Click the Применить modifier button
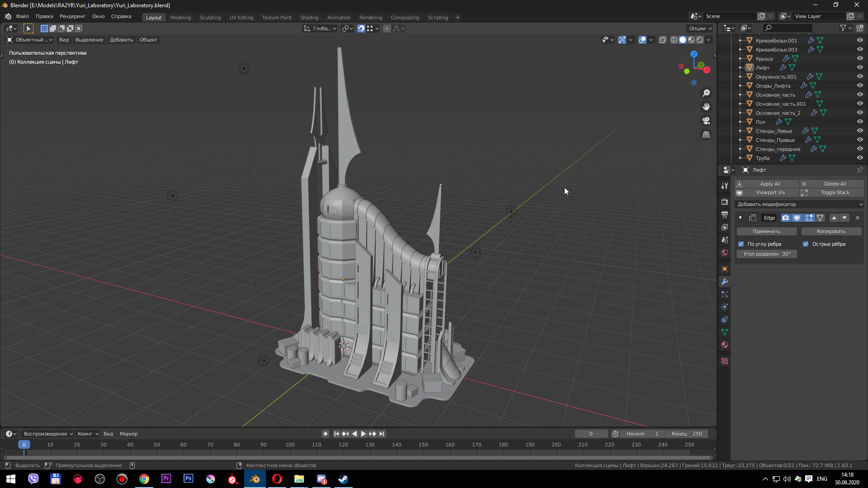 766,231
